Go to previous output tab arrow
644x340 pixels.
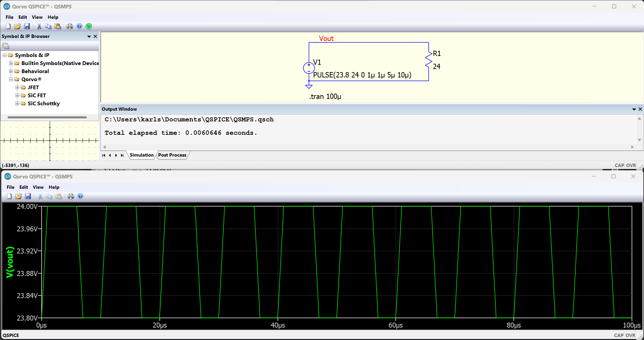110,155
